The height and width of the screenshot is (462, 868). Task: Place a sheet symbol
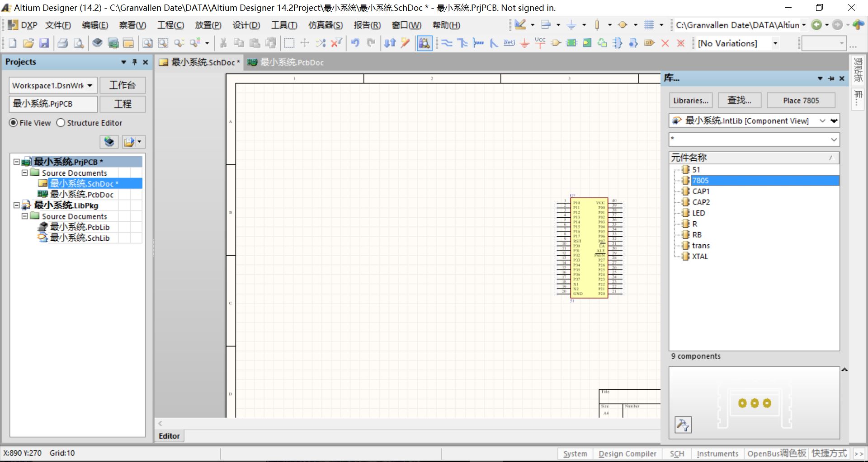click(571, 43)
